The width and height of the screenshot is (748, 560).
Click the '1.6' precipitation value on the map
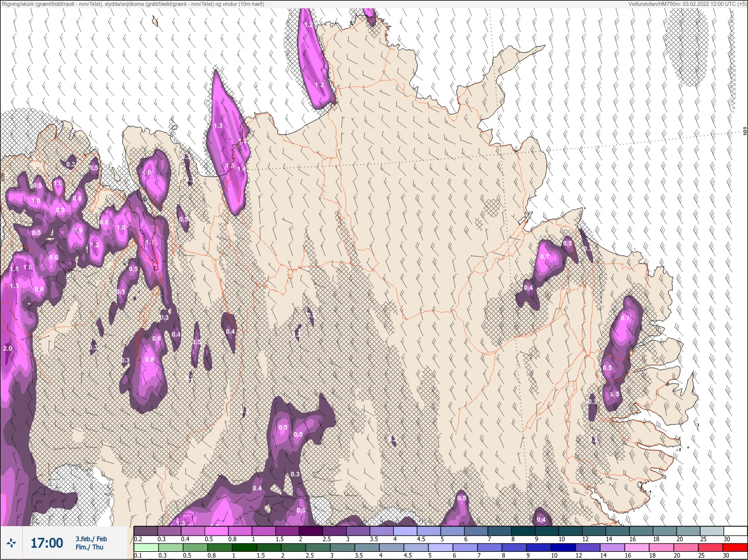[x=27, y=267]
